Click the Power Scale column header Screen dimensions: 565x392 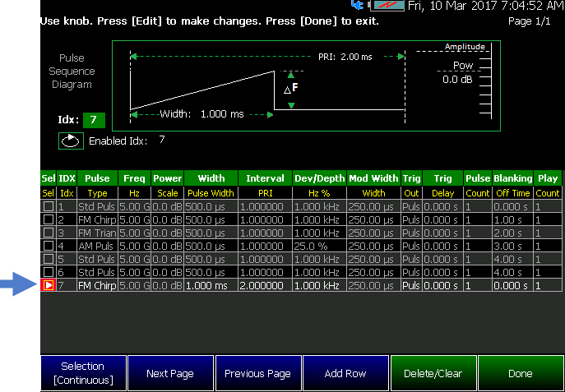168,186
